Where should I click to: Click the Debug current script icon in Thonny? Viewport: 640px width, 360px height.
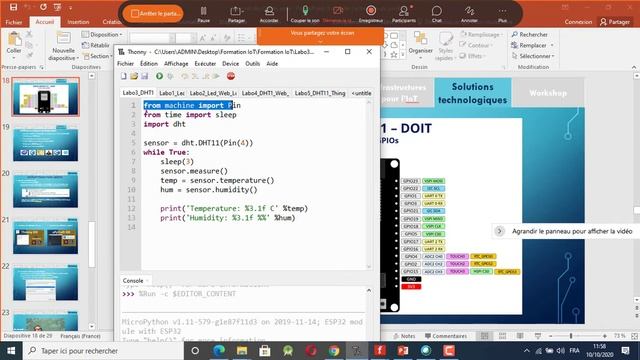pyautogui.click(x=170, y=76)
